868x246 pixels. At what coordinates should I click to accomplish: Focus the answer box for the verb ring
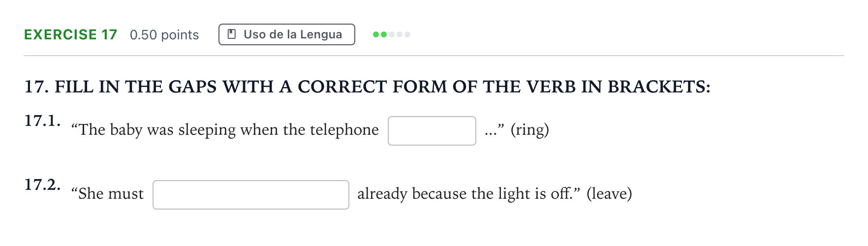pos(432,131)
